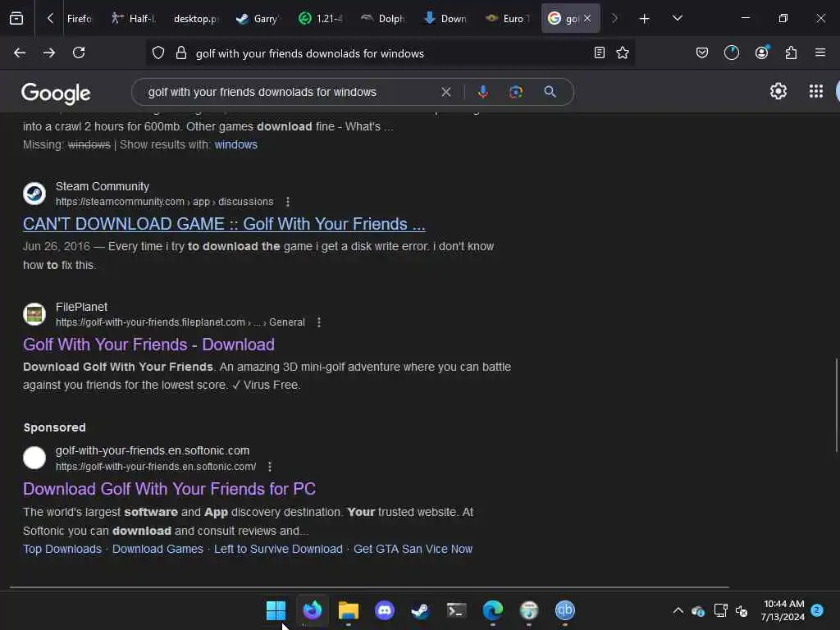Open Discord from the taskbar

tap(385, 610)
